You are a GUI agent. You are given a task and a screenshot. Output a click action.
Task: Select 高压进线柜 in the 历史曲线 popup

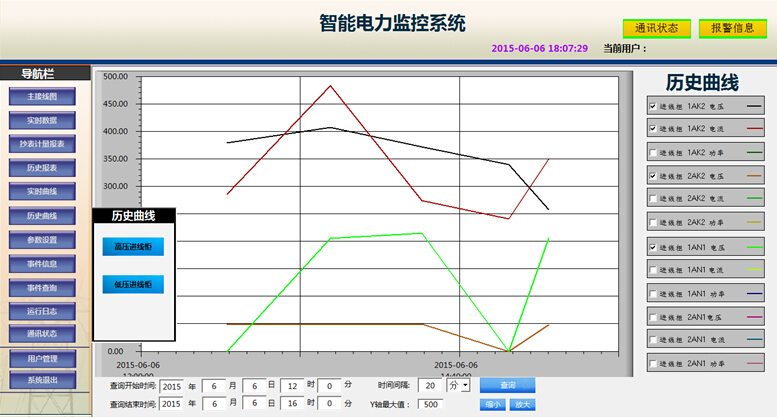point(133,246)
